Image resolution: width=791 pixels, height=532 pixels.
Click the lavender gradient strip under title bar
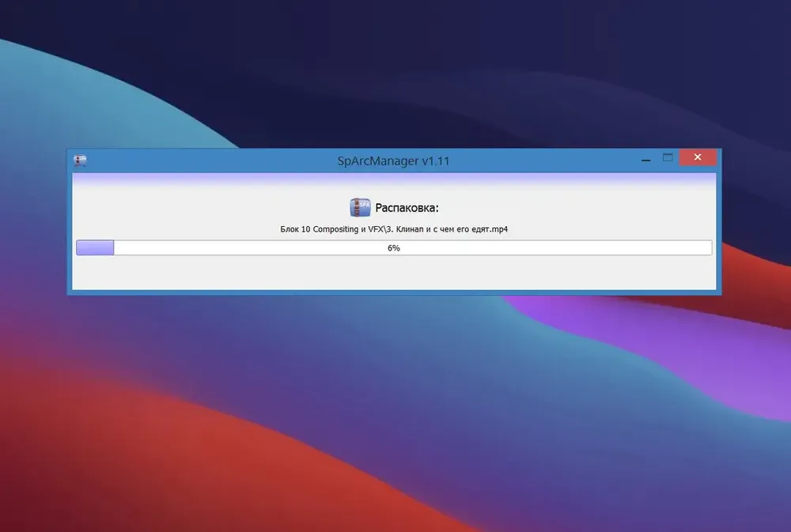click(x=394, y=179)
